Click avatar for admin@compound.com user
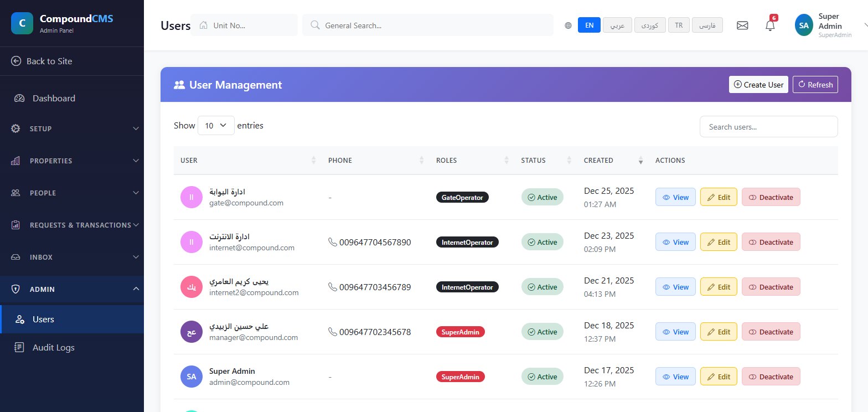 coord(191,377)
